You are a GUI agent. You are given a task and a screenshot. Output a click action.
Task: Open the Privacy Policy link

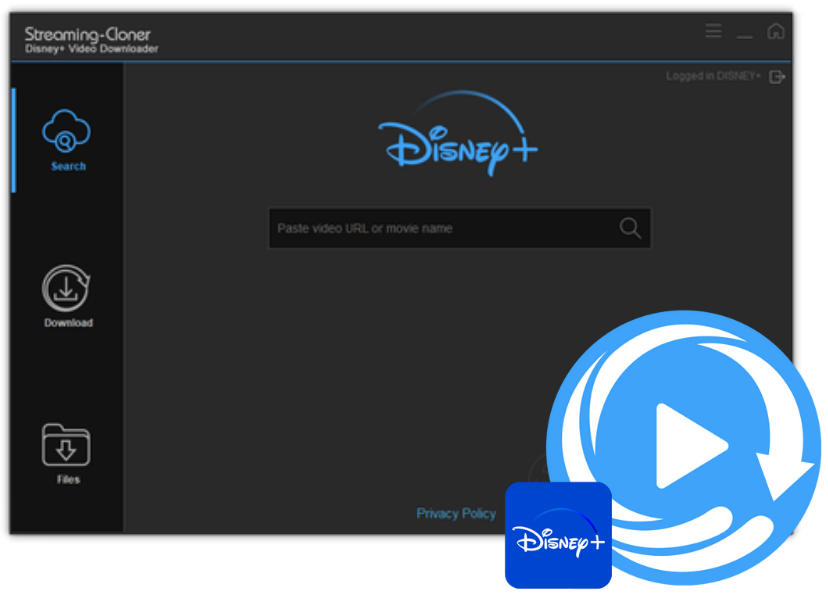pos(456,513)
